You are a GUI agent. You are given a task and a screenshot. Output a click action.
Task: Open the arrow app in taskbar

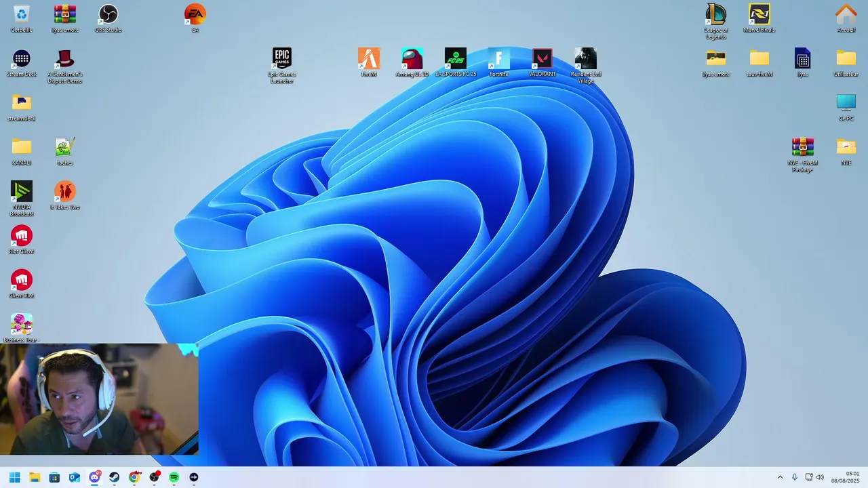(194, 477)
